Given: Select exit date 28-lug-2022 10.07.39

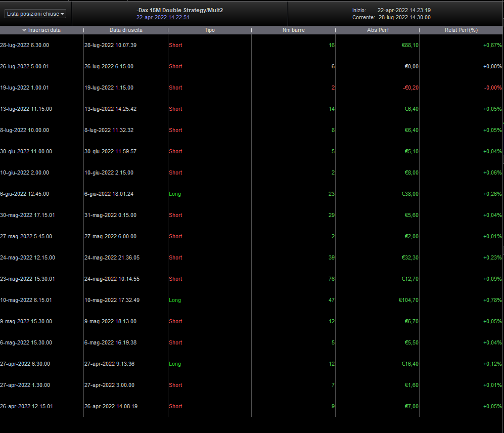Looking at the screenshot, I should [x=110, y=45].
